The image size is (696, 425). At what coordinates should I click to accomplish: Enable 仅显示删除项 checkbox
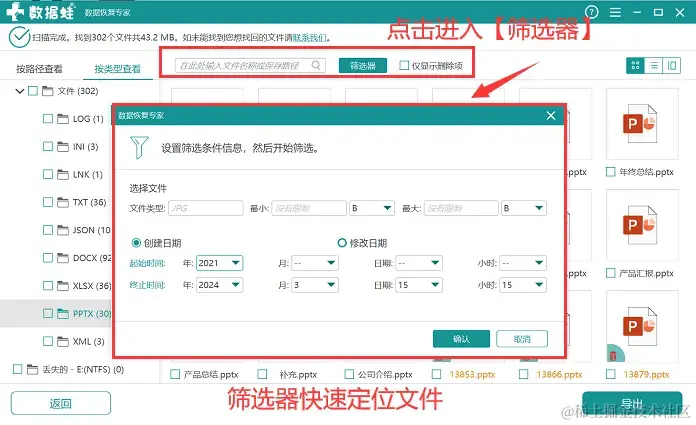click(404, 65)
